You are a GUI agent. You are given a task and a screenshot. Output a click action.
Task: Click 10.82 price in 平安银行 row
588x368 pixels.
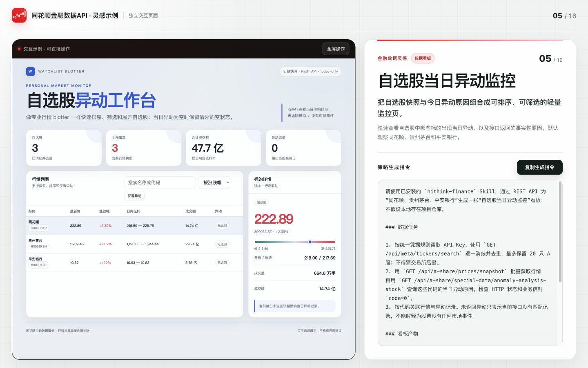pos(74,263)
